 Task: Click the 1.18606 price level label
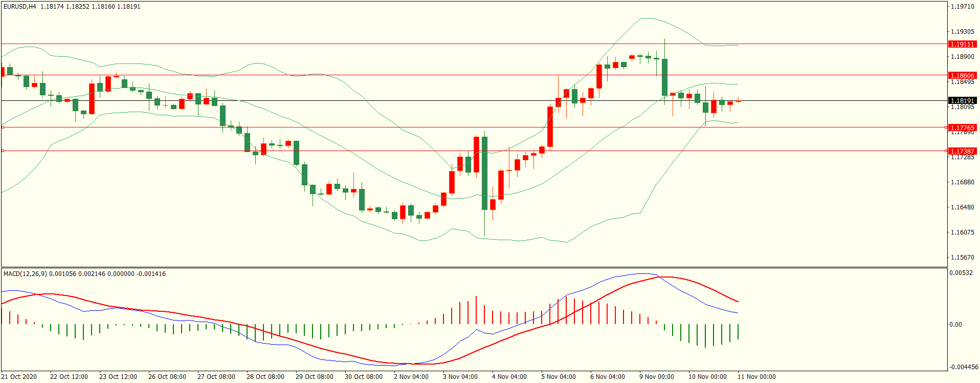pyautogui.click(x=962, y=75)
